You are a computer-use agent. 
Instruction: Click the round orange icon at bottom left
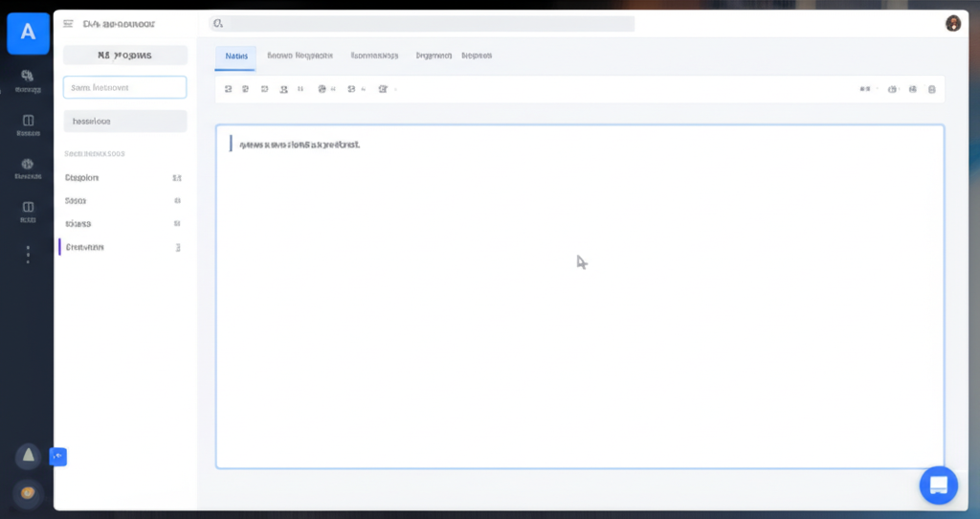28,492
